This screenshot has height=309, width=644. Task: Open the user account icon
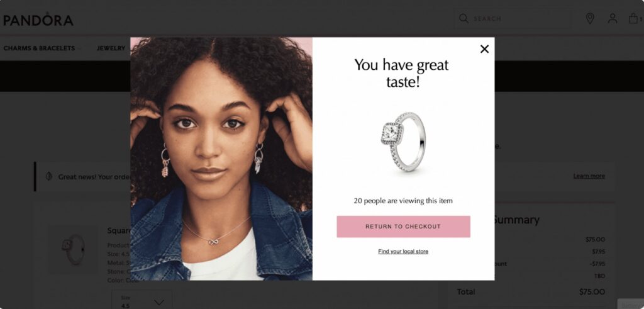(x=613, y=18)
